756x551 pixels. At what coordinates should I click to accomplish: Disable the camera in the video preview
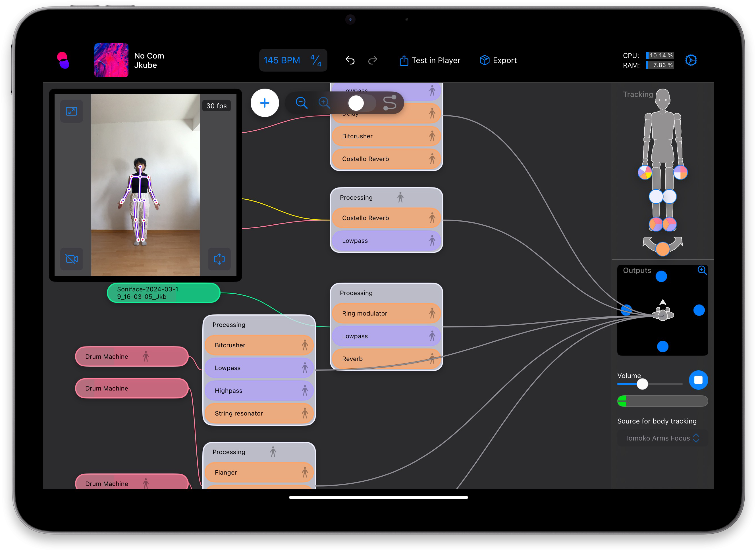coord(71,259)
